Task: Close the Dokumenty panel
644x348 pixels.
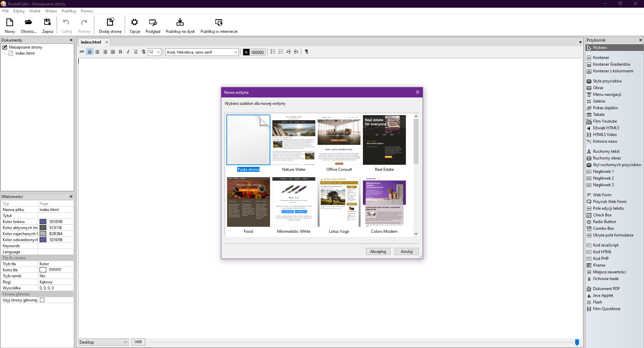Action: point(71,40)
